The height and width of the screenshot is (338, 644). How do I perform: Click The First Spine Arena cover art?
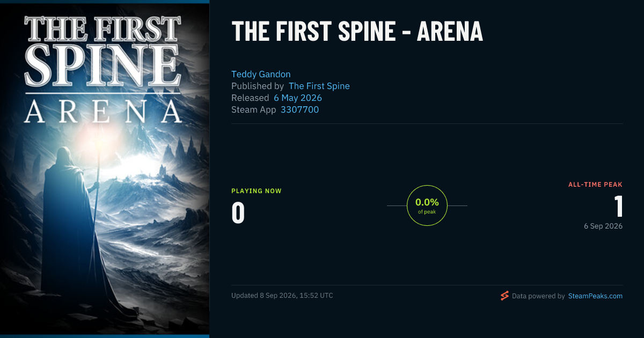(105, 169)
